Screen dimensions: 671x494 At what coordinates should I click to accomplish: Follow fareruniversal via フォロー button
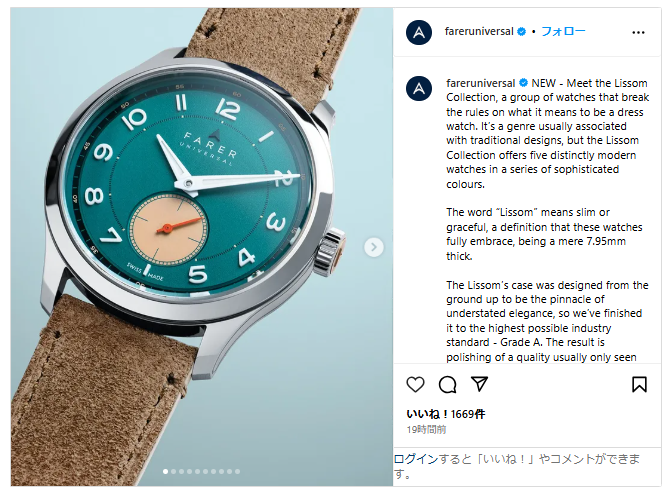(x=563, y=31)
